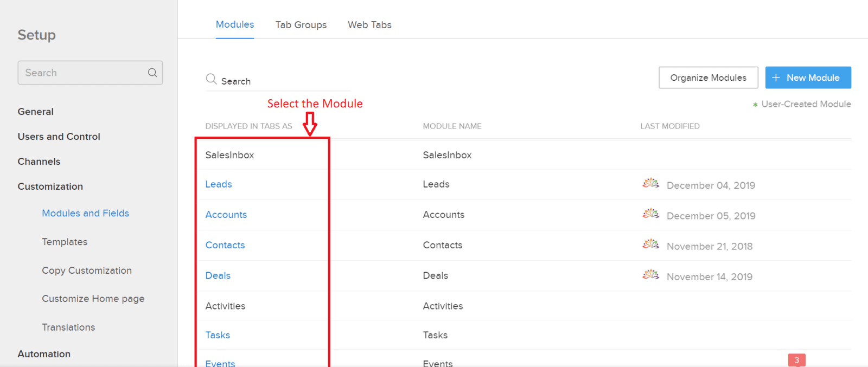Open the Tasks module link
This screenshot has width=868, height=367.
point(218,335)
